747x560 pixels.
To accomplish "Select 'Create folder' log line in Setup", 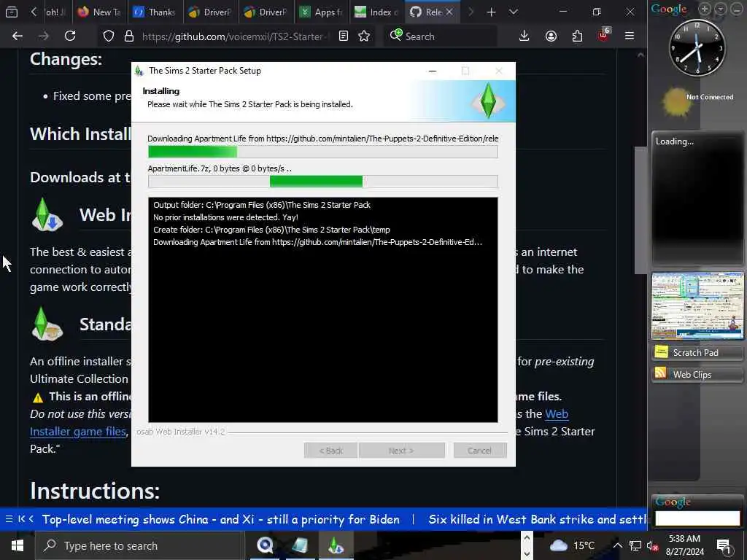I will coord(271,230).
